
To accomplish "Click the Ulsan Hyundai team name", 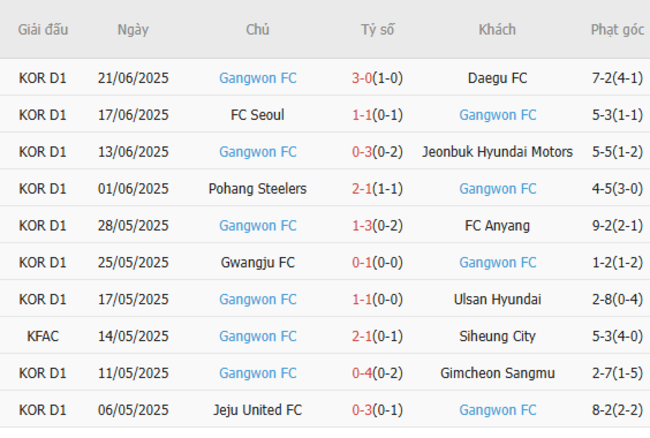I will [x=497, y=300].
